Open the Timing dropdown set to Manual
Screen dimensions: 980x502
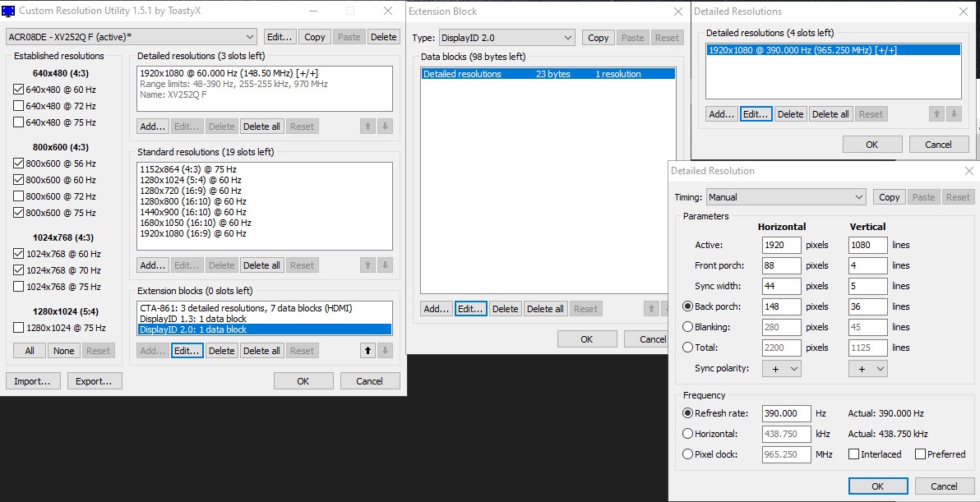coord(787,197)
